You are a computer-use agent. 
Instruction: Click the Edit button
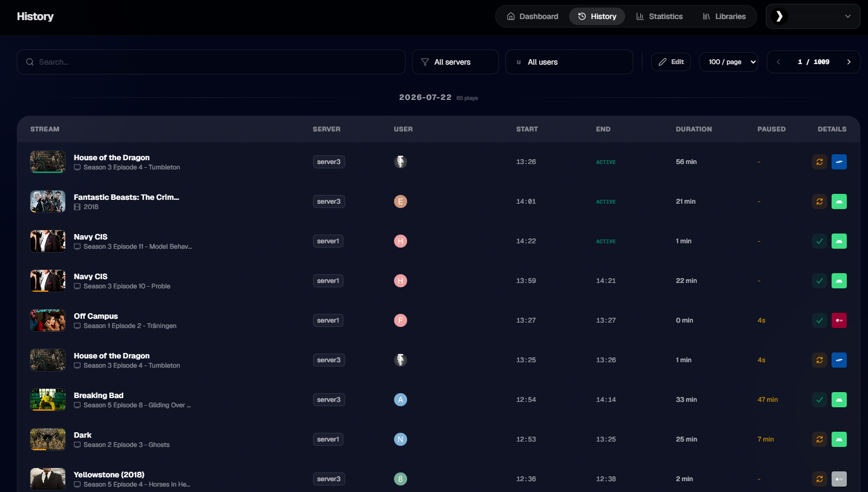pos(671,62)
